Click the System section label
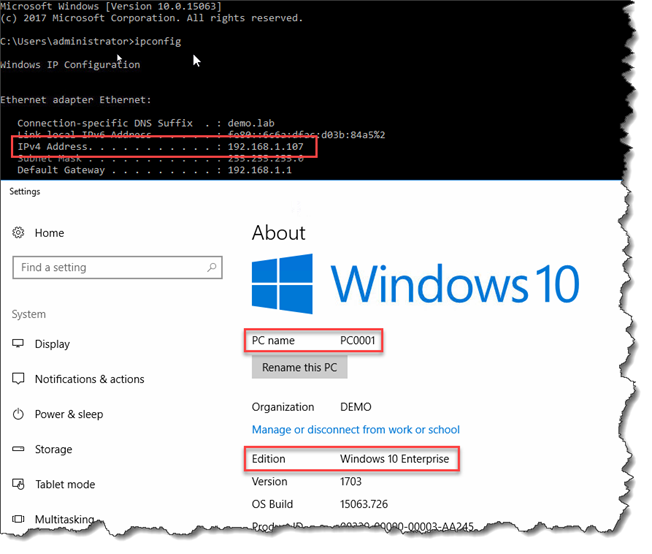 tap(29, 314)
